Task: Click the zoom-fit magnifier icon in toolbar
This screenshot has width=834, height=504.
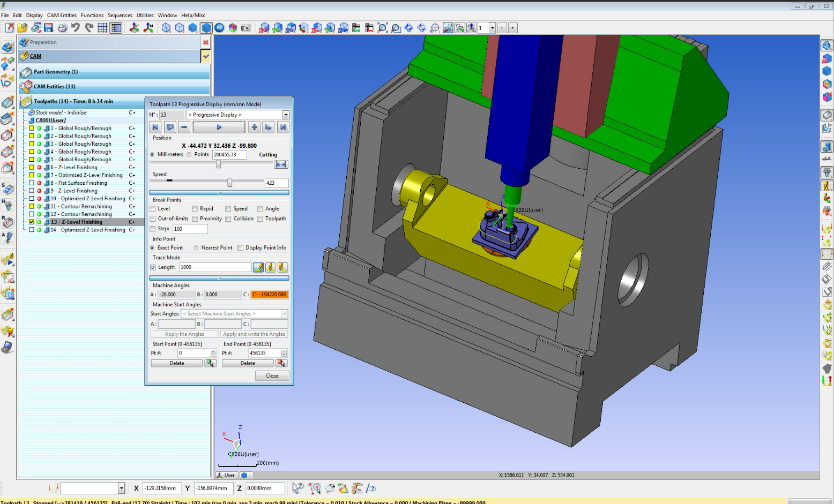Action: pyautogui.click(x=382, y=28)
